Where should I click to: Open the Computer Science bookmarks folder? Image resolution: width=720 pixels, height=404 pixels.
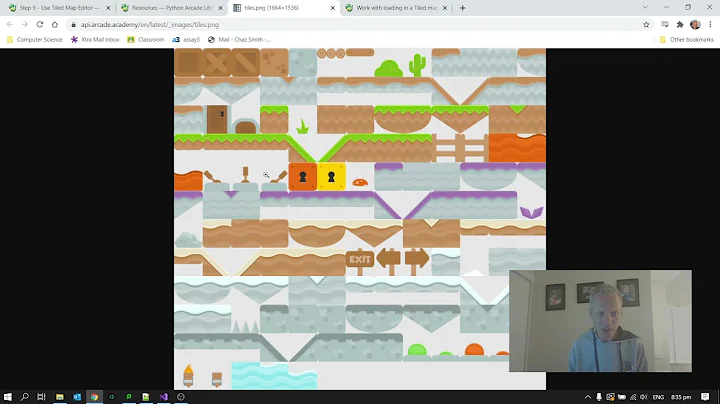coord(34,39)
